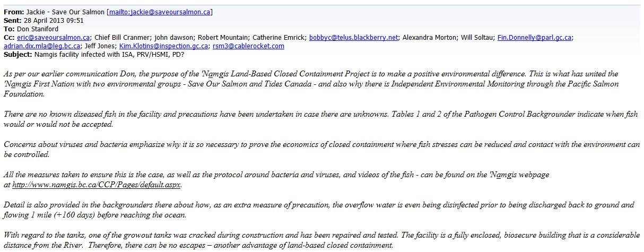The height and width of the screenshot is (252, 644).
Task: Click the bobbyc@telus.blackberry.net address link
Action: click(353, 37)
